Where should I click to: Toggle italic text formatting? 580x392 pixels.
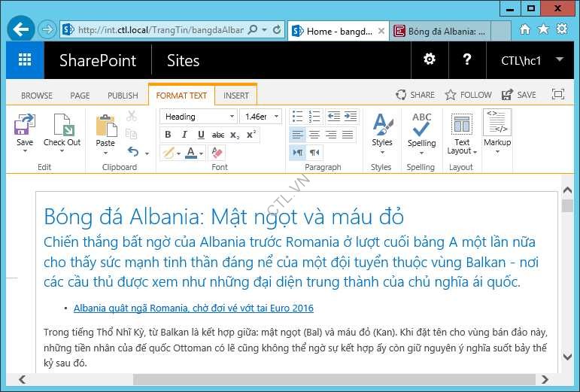[184, 135]
